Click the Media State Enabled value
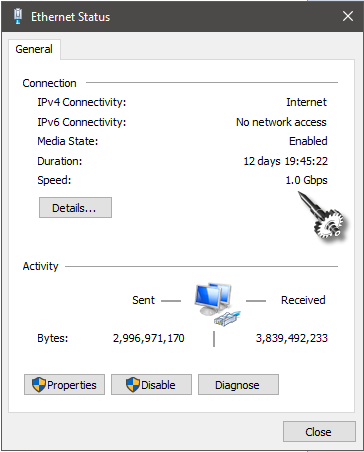 (x=308, y=141)
